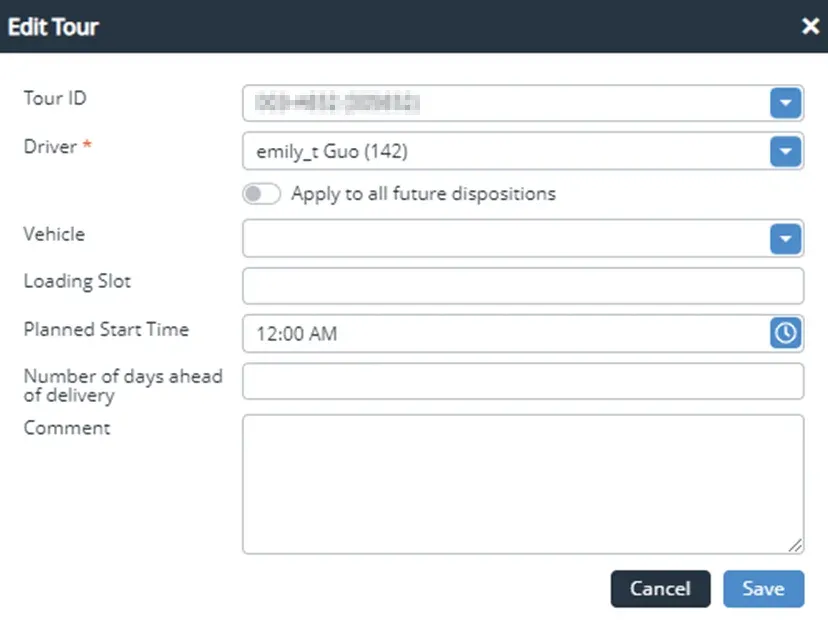Click the Cancel button
Image resolution: width=828 pixels, height=628 pixels.
(660, 589)
